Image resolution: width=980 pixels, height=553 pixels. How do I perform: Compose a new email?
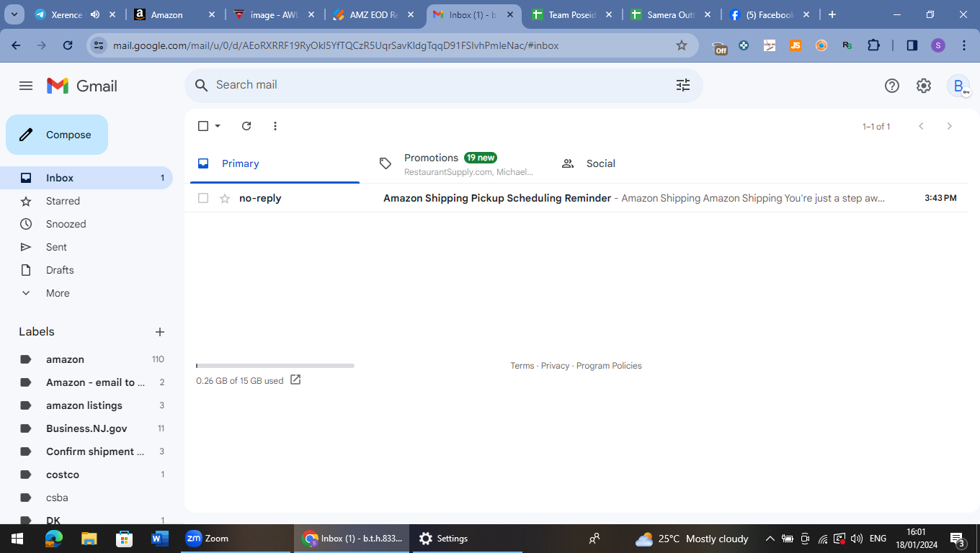pos(57,135)
